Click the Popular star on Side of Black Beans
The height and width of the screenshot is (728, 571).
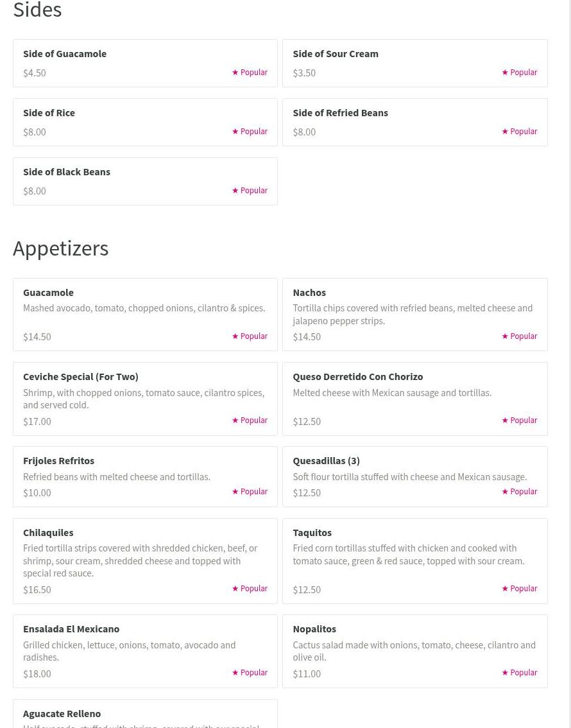[x=235, y=191]
